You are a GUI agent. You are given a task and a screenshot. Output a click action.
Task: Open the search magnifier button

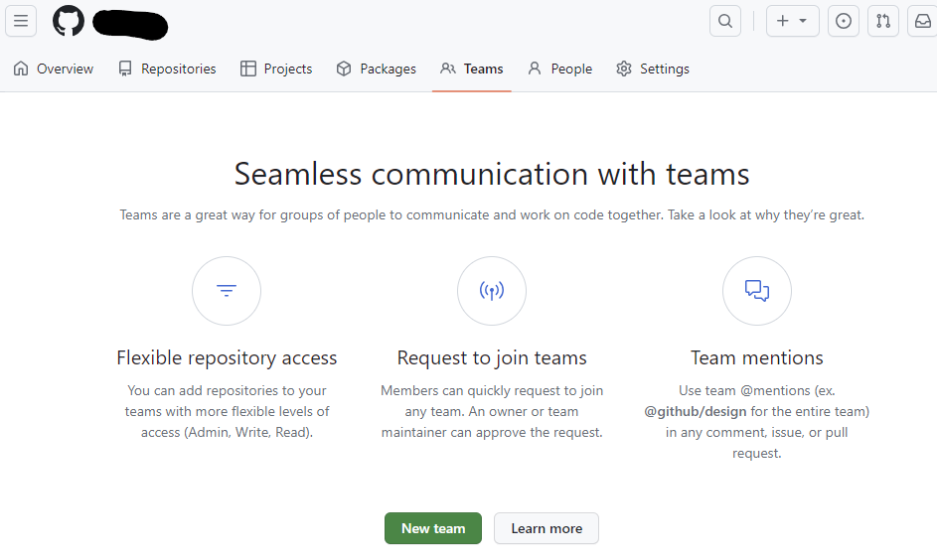725,21
